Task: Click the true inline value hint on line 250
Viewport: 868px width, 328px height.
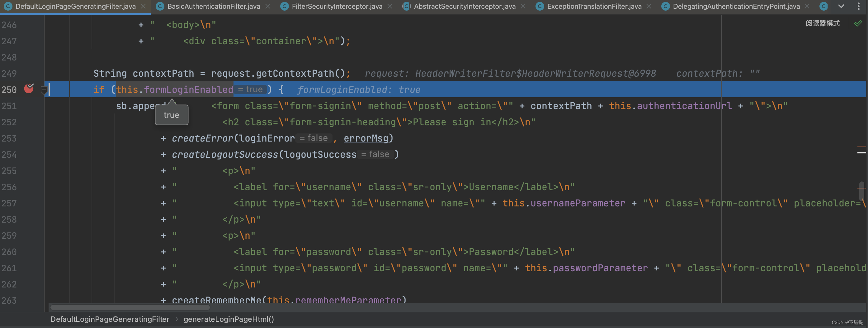Action: click(x=250, y=89)
